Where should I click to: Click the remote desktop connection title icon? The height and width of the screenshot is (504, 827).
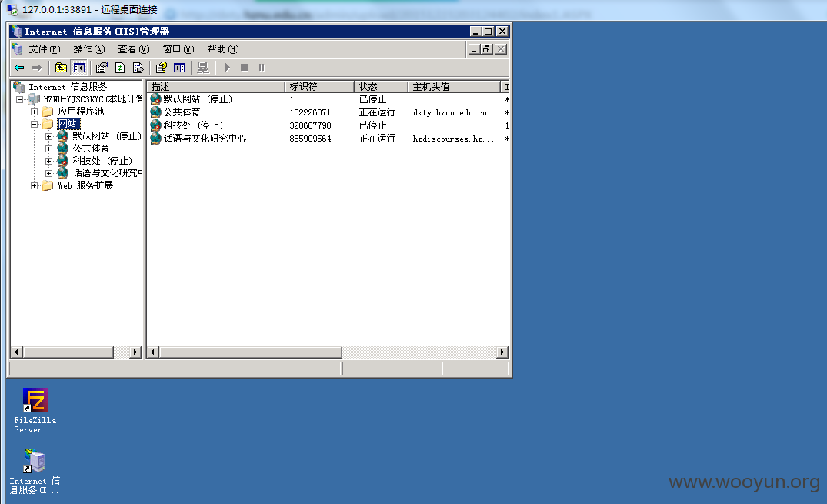click(x=12, y=9)
